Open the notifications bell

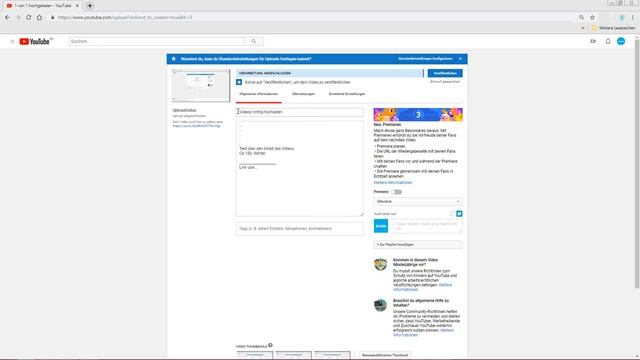click(x=608, y=42)
